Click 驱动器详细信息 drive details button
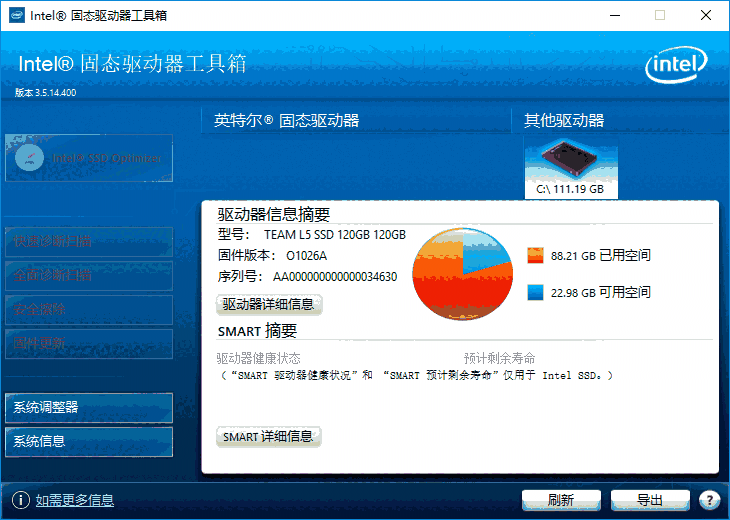Image resolution: width=730 pixels, height=520 pixels. pyautogui.click(x=269, y=304)
